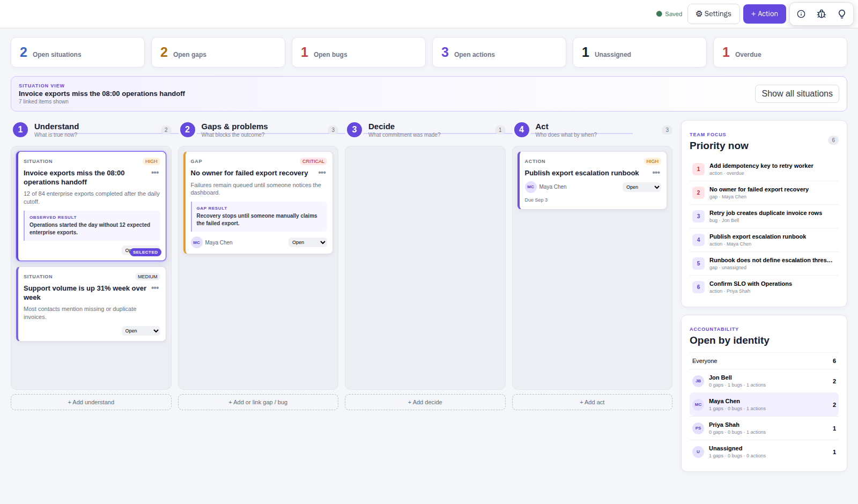Screen dimensions: 858x504
Task: Click + Add act
Action: 592,402
